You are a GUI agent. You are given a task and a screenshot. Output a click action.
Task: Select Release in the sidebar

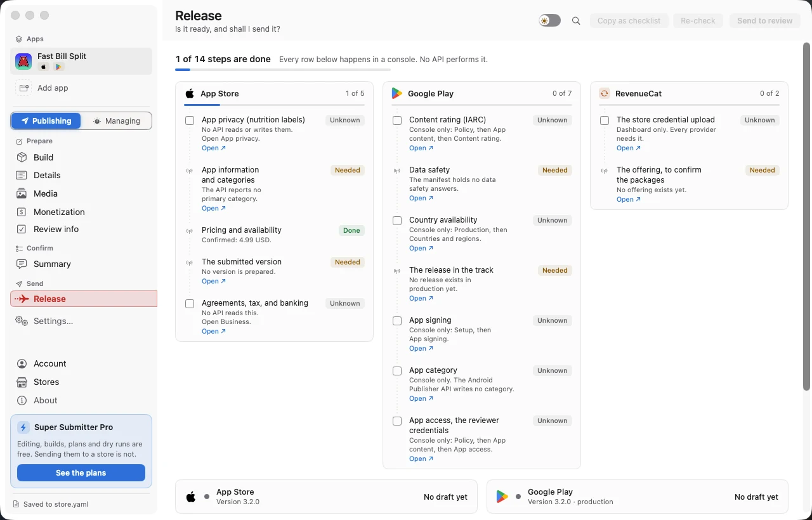[x=84, y=299]
